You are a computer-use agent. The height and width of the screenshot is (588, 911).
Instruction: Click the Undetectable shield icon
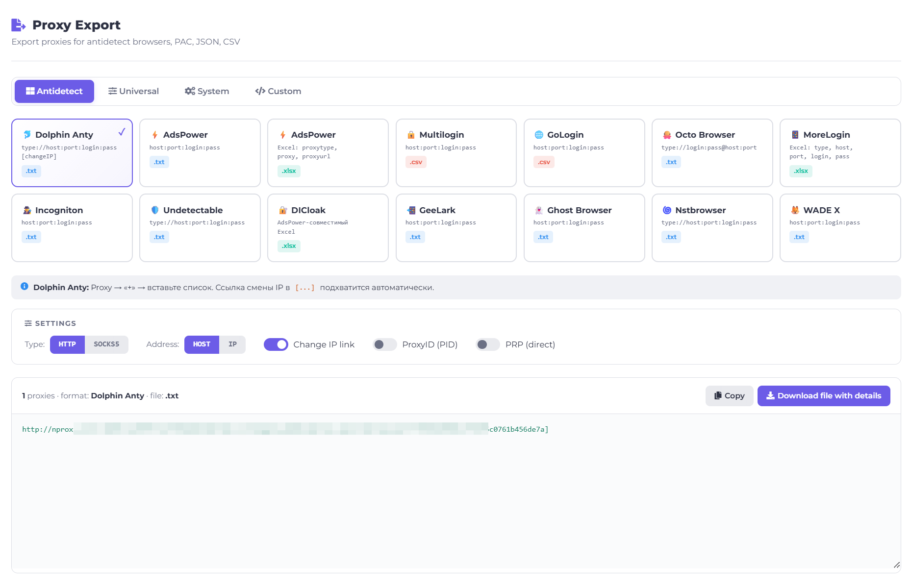[x=155, y=210]
